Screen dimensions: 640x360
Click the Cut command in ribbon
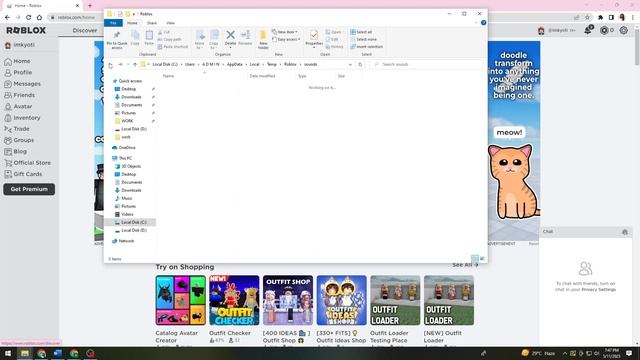164,32
